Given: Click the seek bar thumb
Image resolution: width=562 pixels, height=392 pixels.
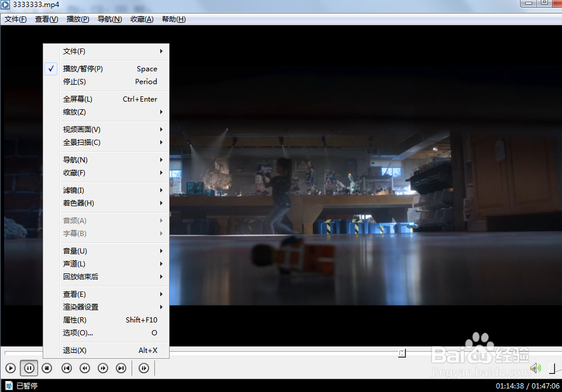Looking at the screenshot, I should point(402,353).
